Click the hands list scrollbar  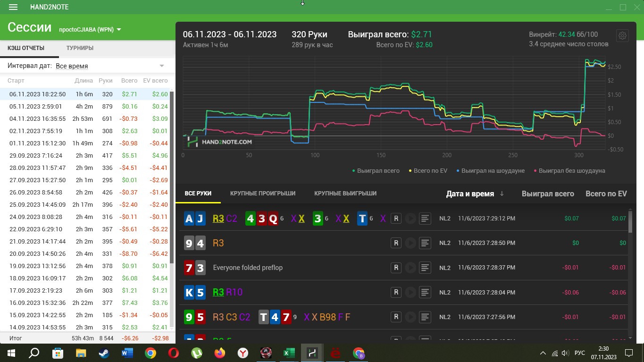630,221
